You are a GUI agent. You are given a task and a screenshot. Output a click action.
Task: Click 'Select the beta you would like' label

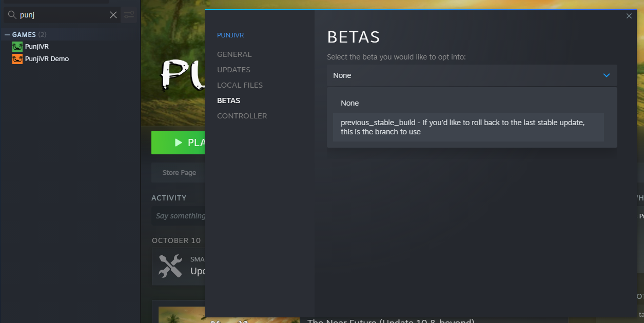[x=396, y=57]
